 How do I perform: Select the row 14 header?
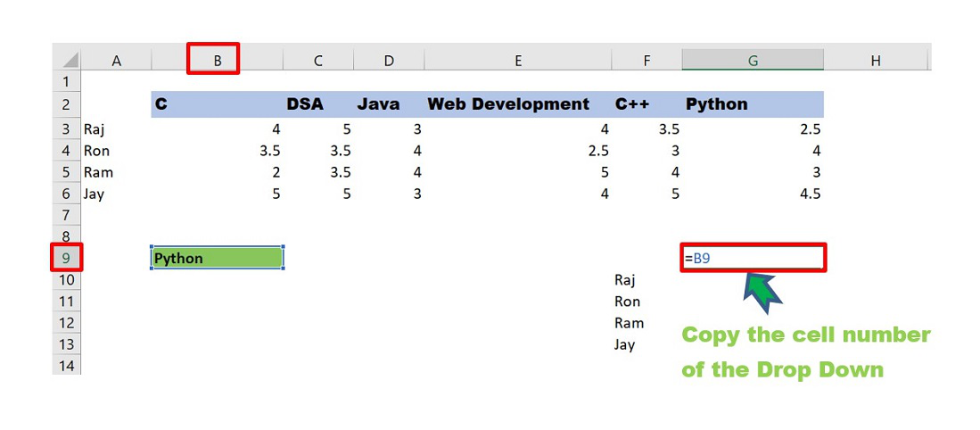[67, 365]
